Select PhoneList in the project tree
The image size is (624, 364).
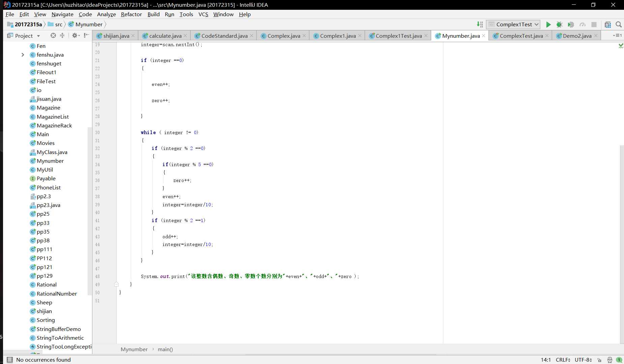tap(49, 187)
